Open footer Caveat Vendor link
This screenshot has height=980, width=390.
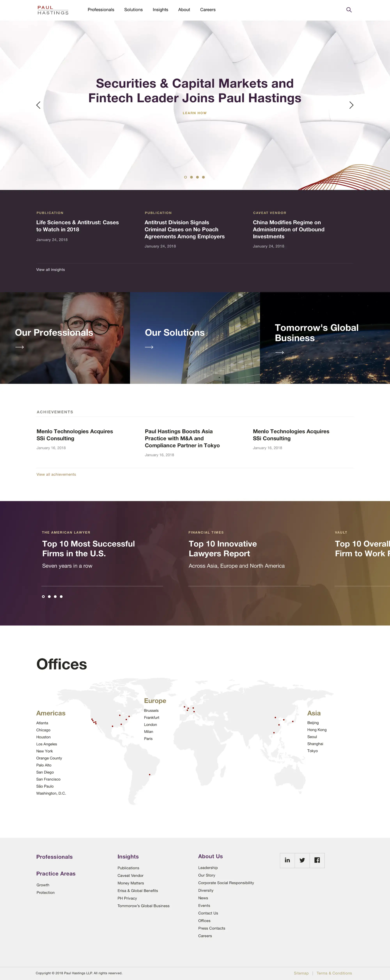130,875
